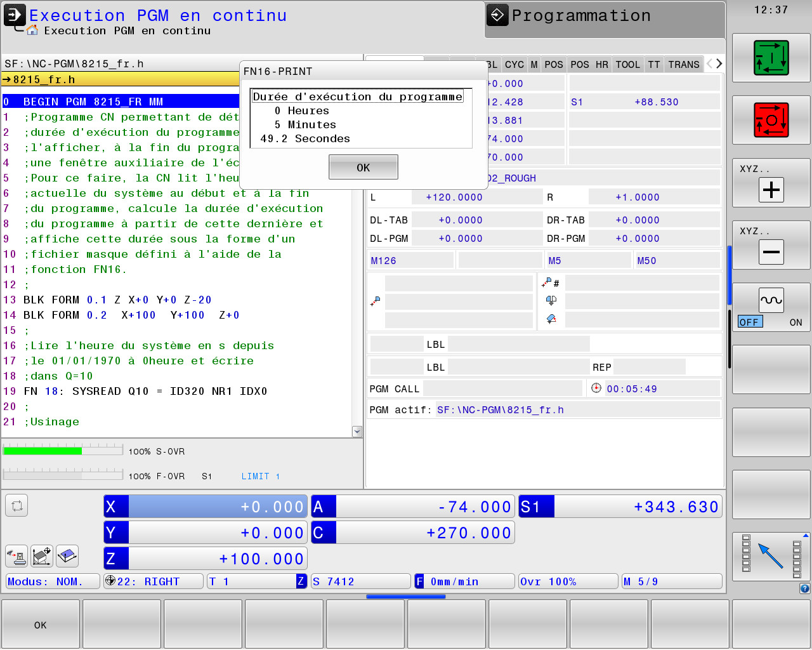Viewport: 812px width, 650px height.
Task: Switch to the TOOL status tab
Action: [628, 64]
